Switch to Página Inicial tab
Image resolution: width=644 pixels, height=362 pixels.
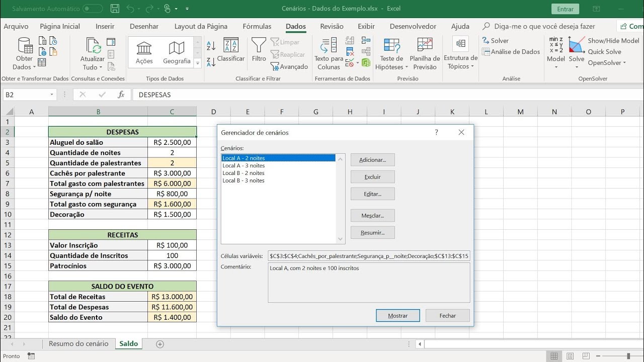[60, 26]
